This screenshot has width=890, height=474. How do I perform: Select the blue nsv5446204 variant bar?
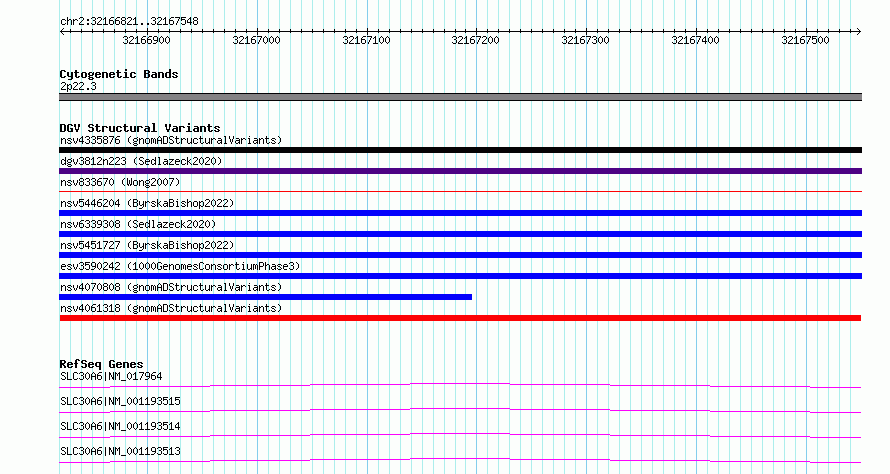(x=460, y=213)
